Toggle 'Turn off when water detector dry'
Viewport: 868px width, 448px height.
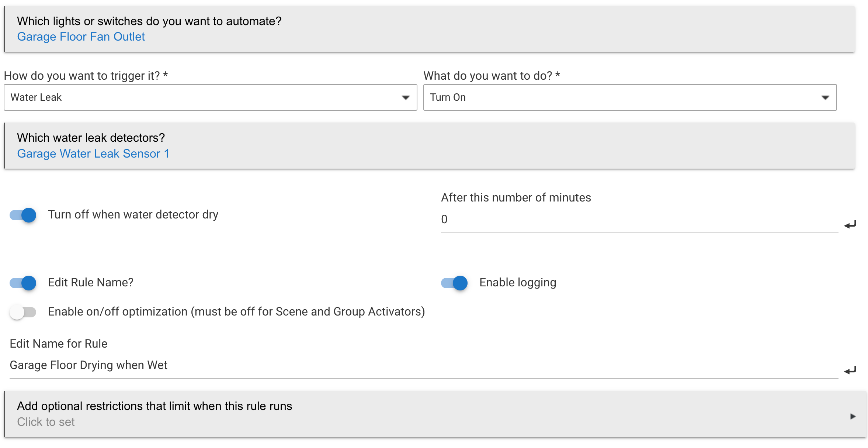click(x=23, y=215)
